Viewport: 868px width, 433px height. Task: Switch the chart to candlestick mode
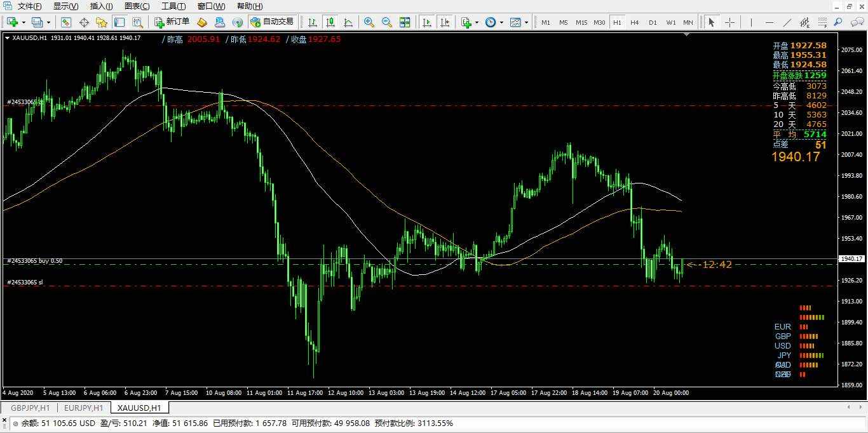tap(330, 22)
